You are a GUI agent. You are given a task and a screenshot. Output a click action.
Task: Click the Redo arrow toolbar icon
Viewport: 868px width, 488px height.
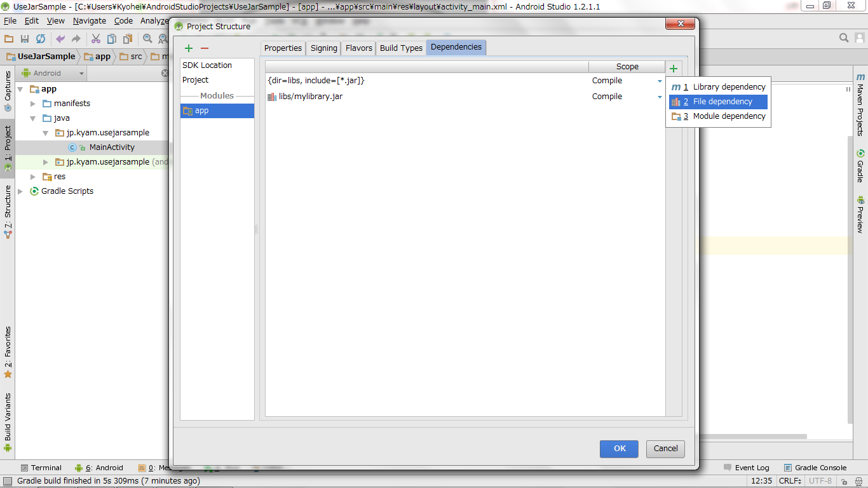76,39
